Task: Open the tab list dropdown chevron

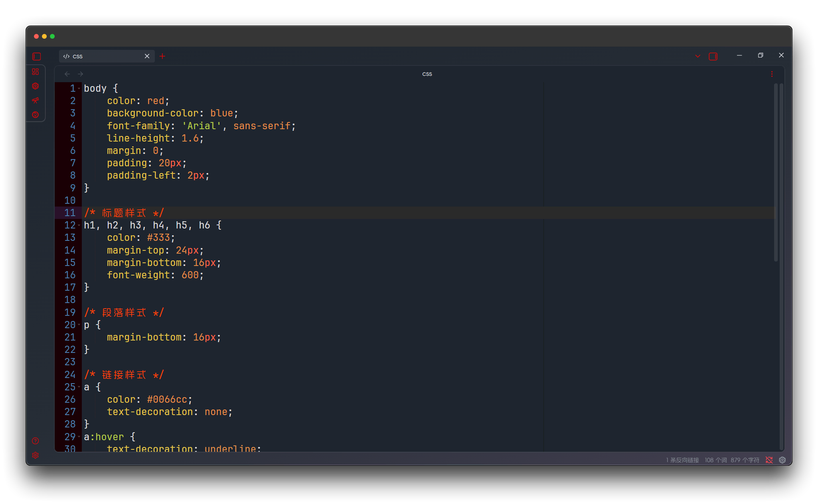Action: [697, 56]
